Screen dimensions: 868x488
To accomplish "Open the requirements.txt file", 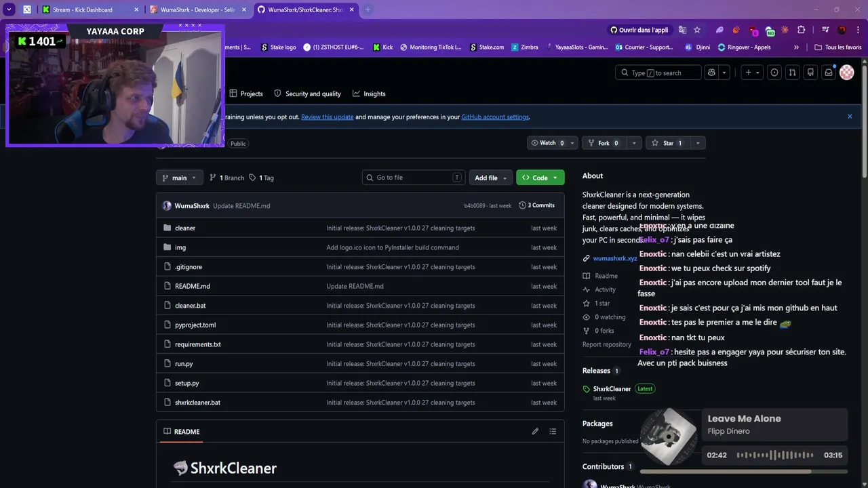I will click(x=198, y=344).
